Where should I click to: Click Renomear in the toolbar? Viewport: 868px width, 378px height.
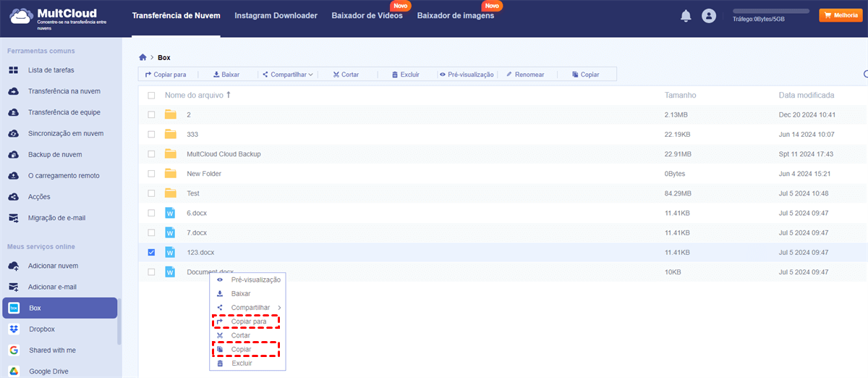pos(524,75)
